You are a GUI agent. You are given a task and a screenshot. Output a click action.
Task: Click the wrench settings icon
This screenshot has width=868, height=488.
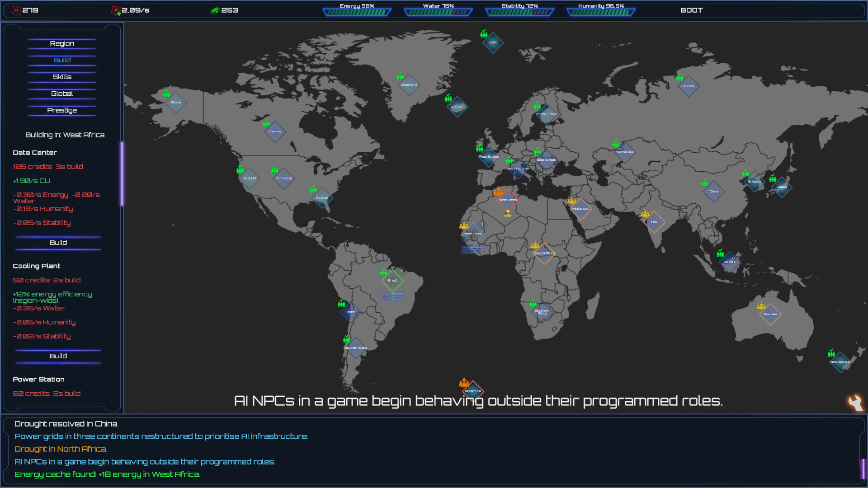click(855, 402)
